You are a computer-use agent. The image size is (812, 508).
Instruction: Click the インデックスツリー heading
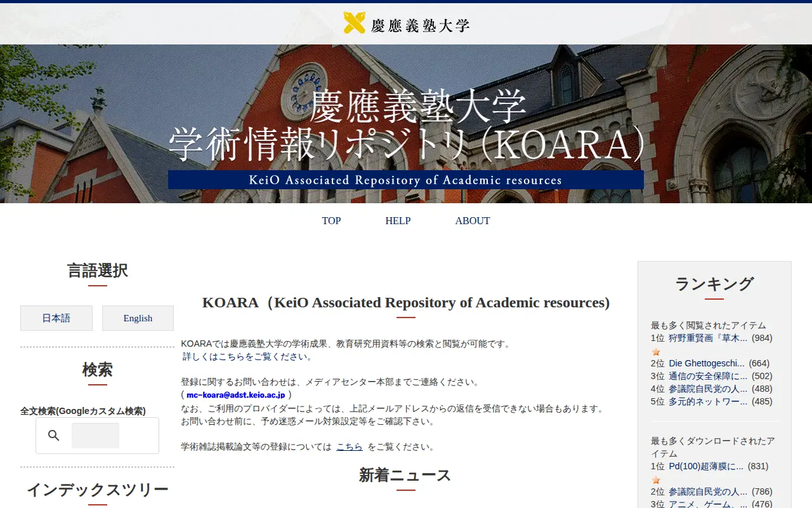[98, 490]
